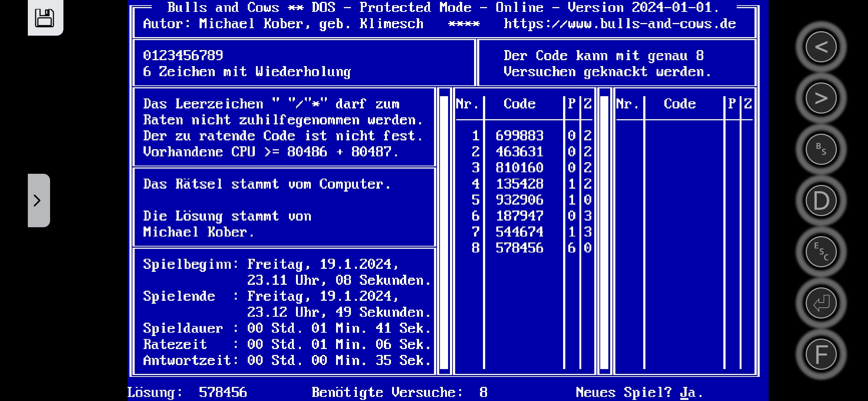Click the BS backspace function icon
The image size is (868, 401).
tap(822, 149)
